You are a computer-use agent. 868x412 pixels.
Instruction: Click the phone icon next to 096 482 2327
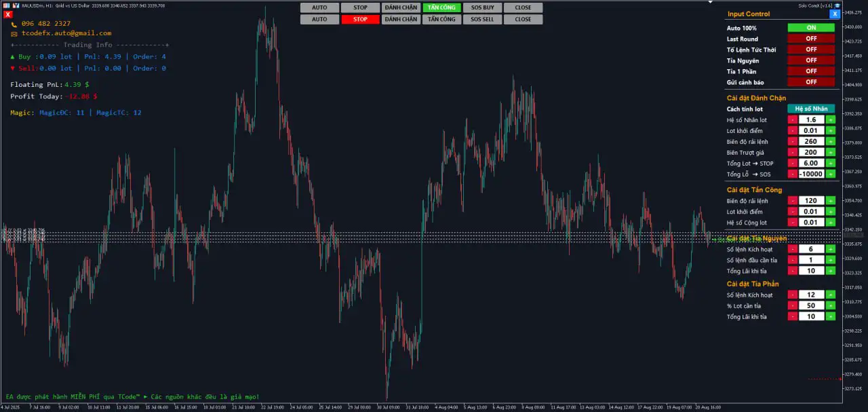(x=14, y=24)
